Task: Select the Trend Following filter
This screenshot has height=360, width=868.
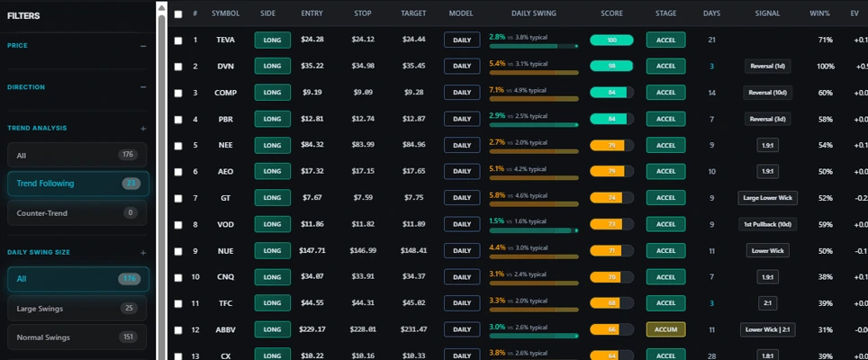Action: pos(78,184)
